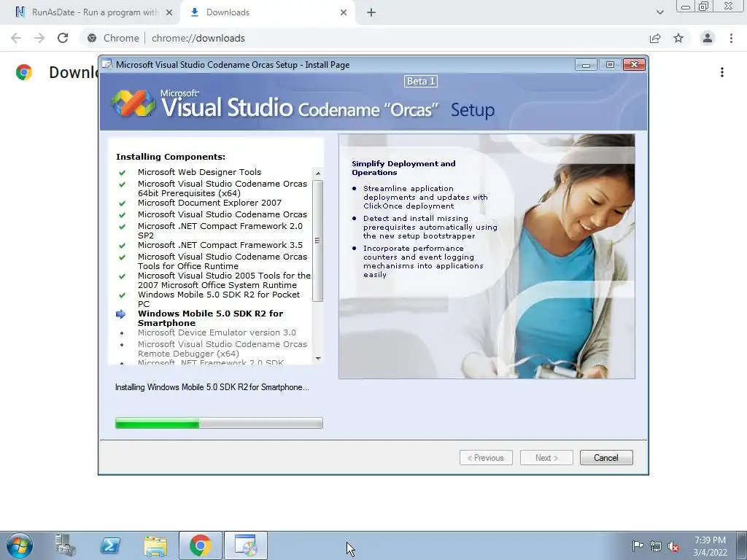Click checkmark next to Microsoft Document Explorer 2007

coord(123,203)
